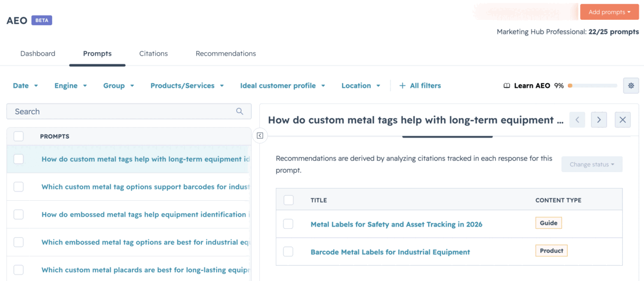Click the Learn AEO book icon
This screenshot has width=644, height=281.
tap(507, 86)
